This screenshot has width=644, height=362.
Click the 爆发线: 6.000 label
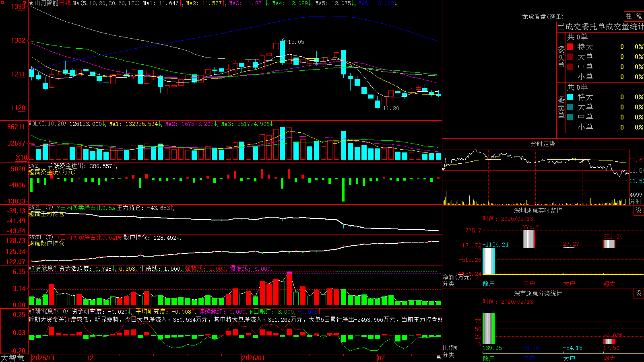[x=251, y=268]
